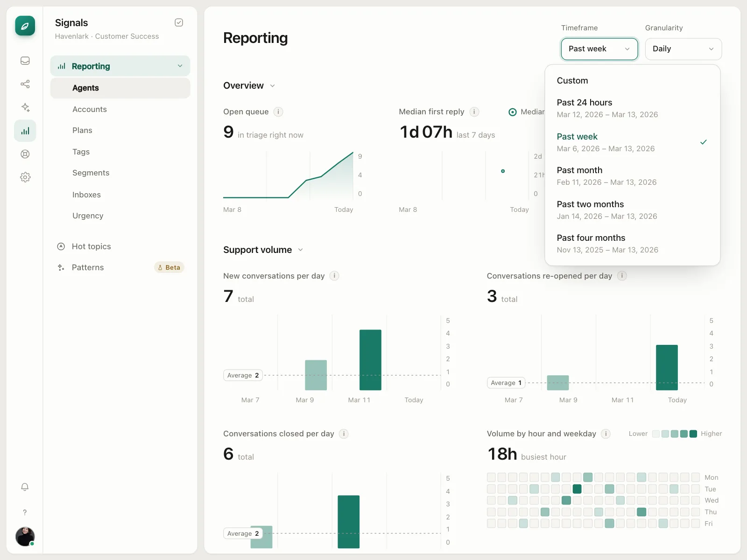Viewport: 747px width, 560px height.
Task: Select the bar chart reporting rail icon
Action: tap(25, 131)
